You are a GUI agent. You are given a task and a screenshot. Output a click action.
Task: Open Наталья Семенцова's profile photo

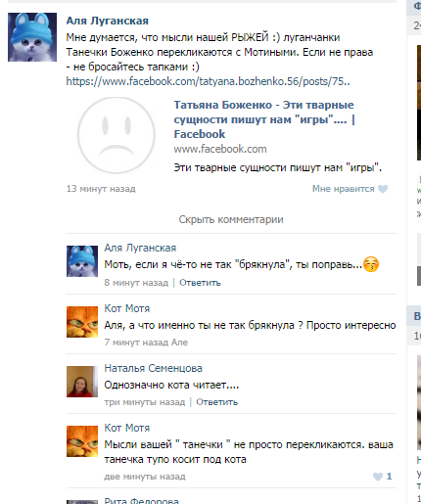[x=82, y=382]
